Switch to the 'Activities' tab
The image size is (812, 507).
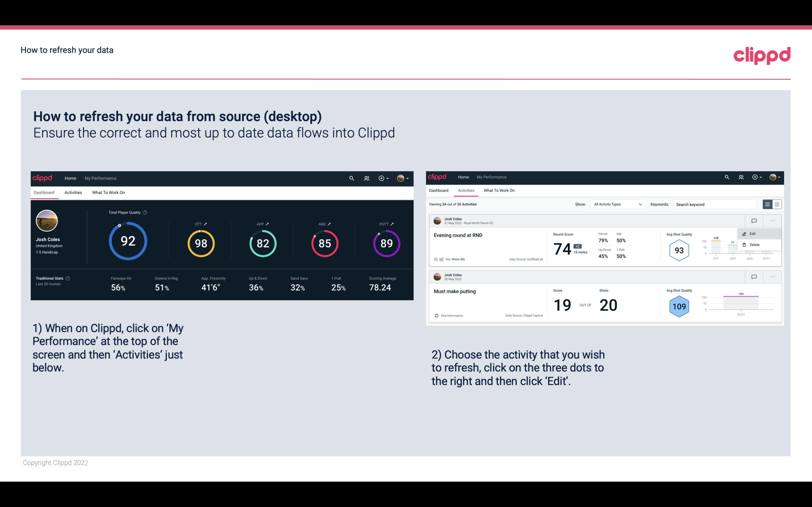click(x=73, y=192)
